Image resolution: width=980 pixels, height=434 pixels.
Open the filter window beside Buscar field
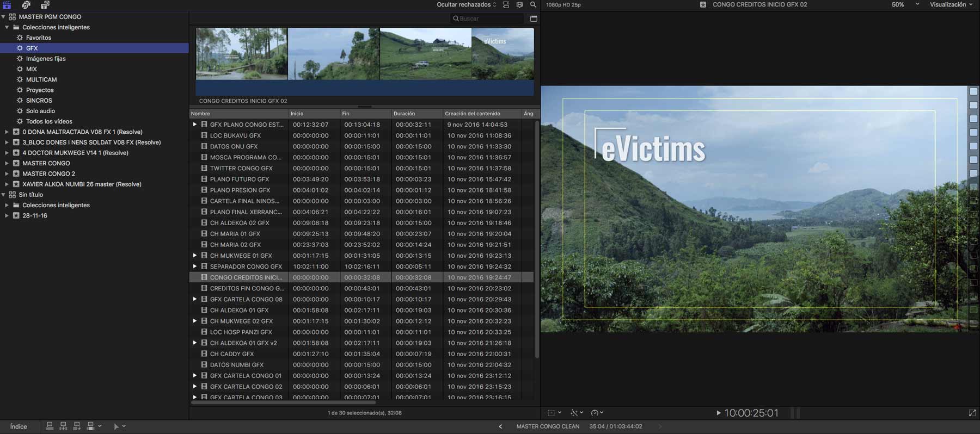tap(534, 18)
